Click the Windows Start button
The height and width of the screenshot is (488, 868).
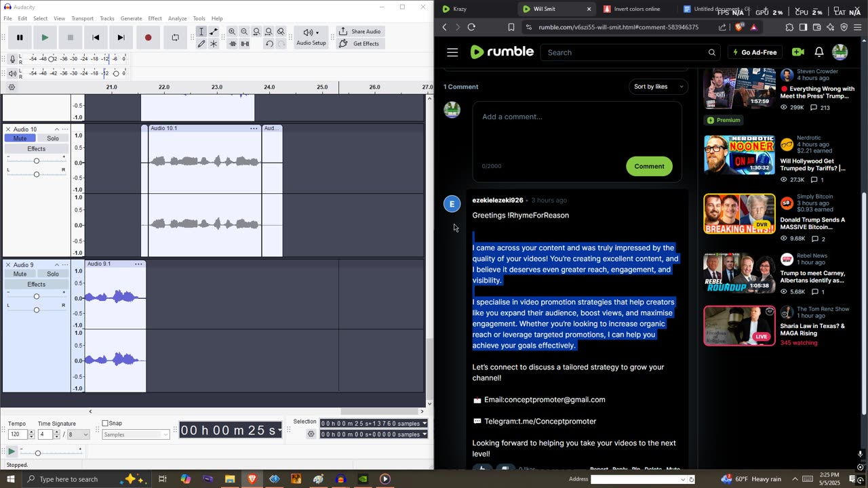pos(10,479)
